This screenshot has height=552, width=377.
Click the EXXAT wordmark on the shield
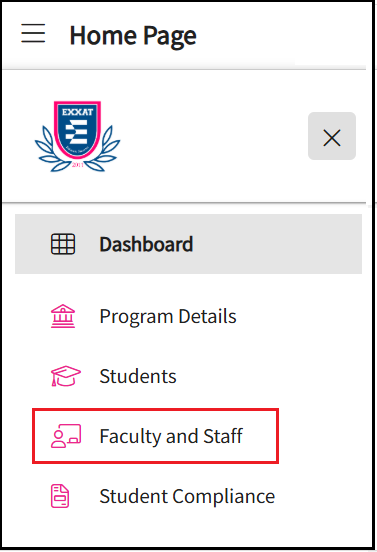tap(77, 112)
